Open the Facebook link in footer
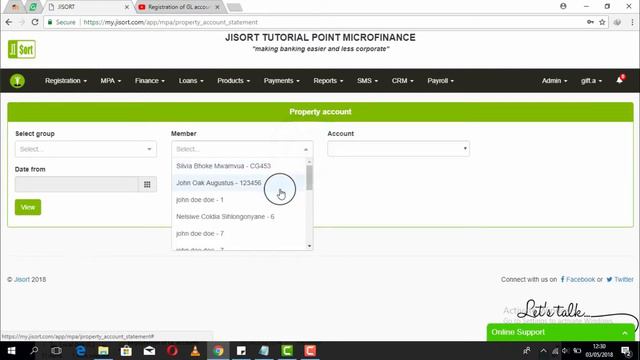Viewport: 640px width, 360px height. 578,280
